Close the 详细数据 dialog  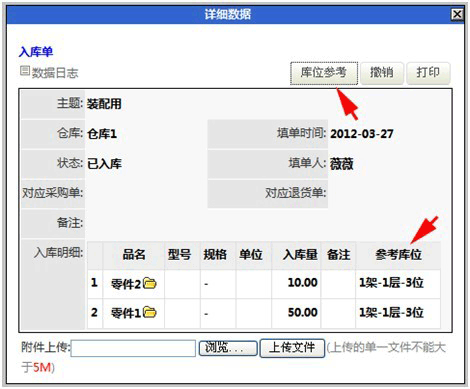pos(457,14)
